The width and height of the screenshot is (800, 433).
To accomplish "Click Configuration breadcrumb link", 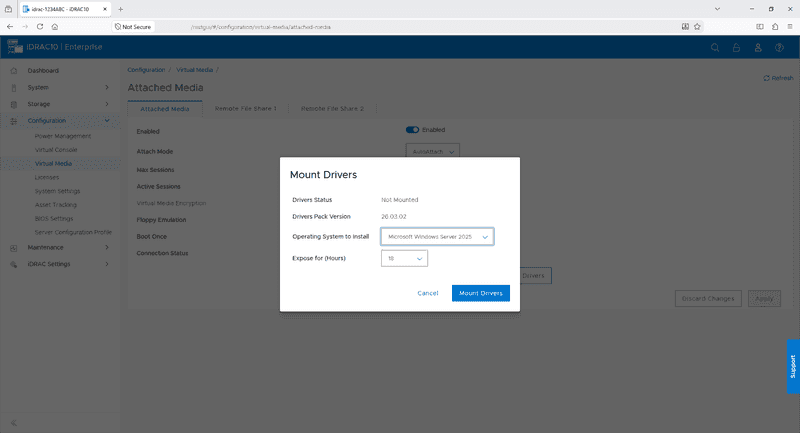I will coord(146,70).
